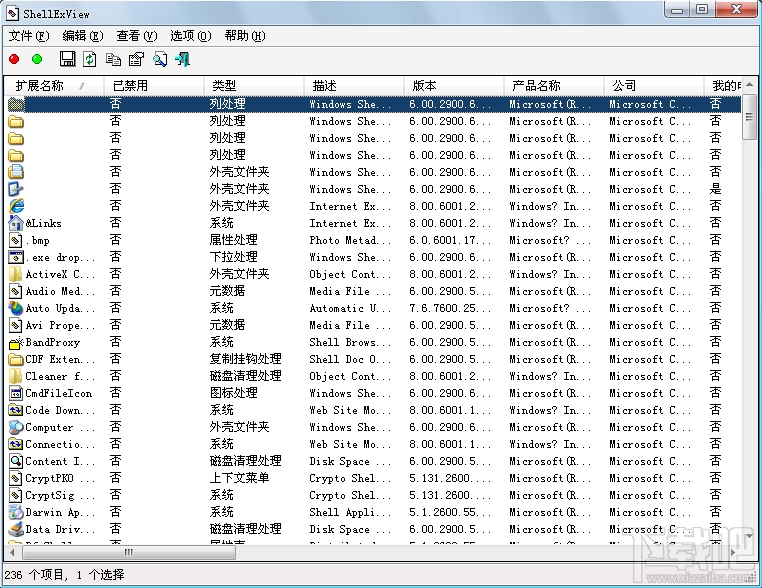Click the refresh toolbar icon
This screenshot has width=762, height=588.
(90, 59)
